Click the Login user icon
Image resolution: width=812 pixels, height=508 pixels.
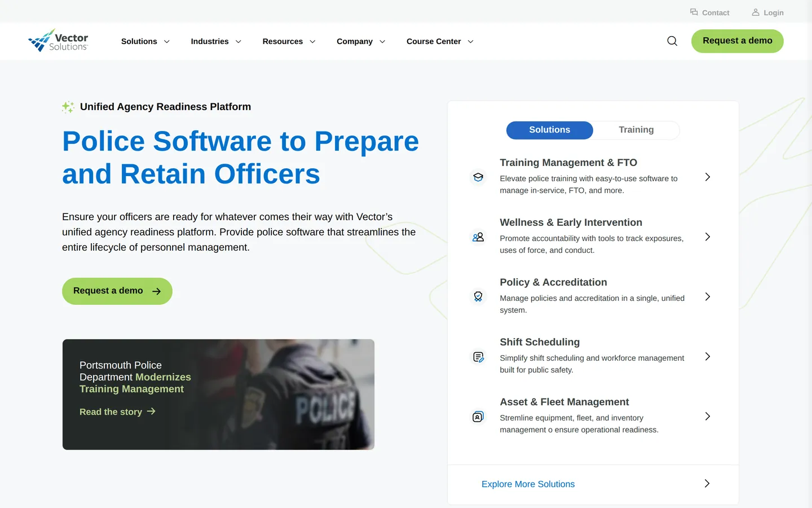click(x=756, y=12)
